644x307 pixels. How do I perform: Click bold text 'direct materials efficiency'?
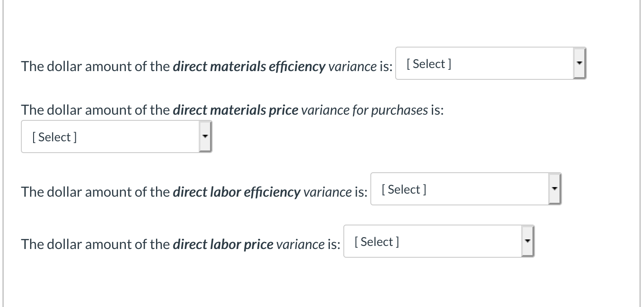pos(249,67)
